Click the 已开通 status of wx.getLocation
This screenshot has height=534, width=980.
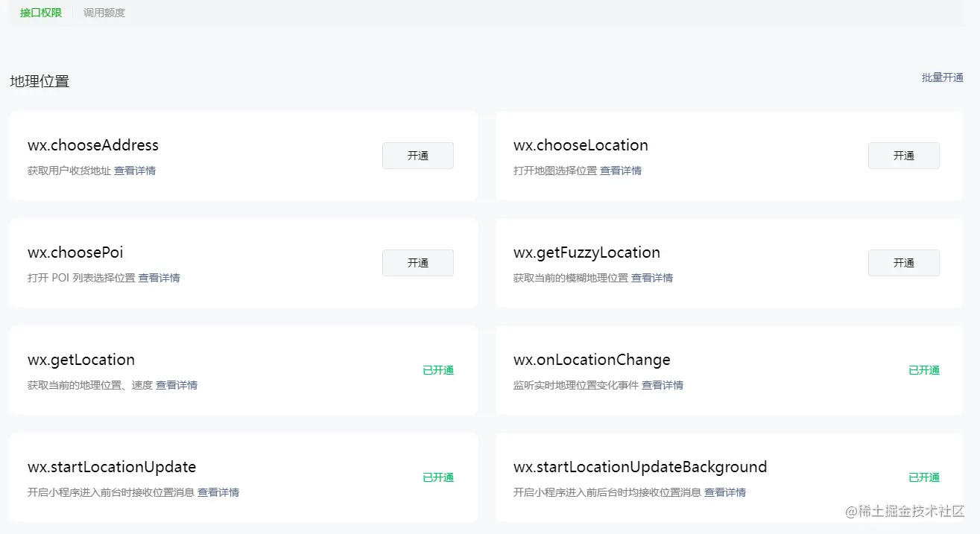(438, 370)
